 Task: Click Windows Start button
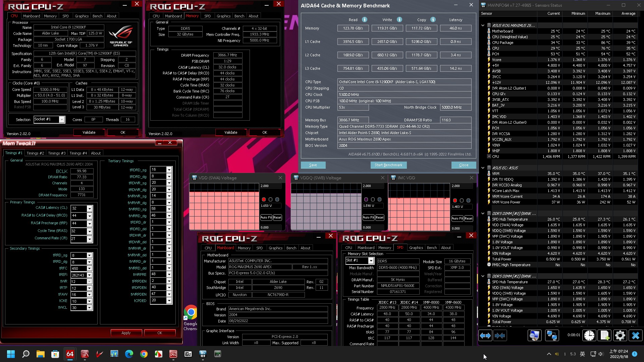(x=11, y=354)
